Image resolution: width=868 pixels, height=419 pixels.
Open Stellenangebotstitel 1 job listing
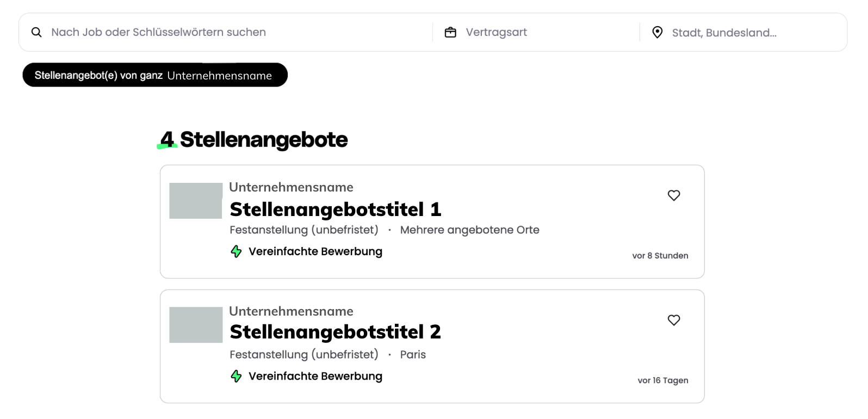[335, 209]
